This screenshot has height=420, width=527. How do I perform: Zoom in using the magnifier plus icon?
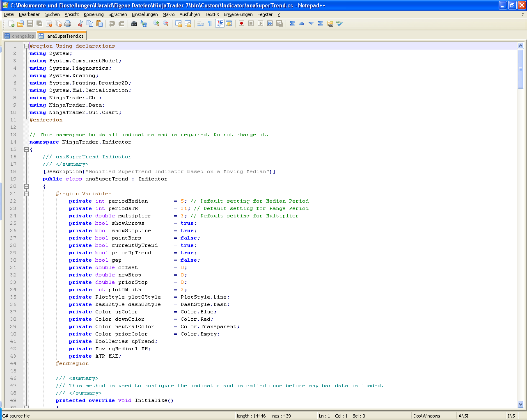[x=156, y=23]
